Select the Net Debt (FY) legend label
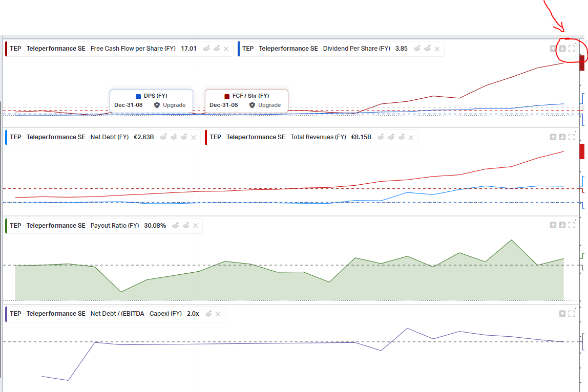The height and width of the screenshot is (392, 588). [x=110, y=137]
